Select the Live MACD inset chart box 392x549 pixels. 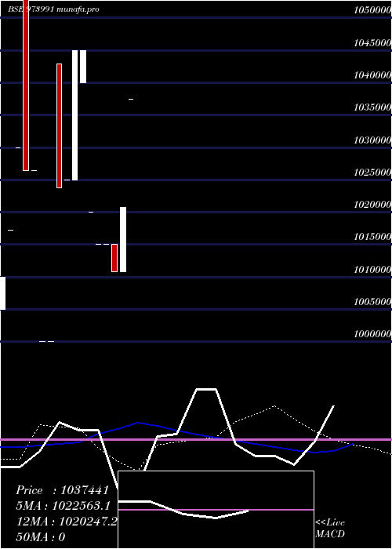[x=216, y=510]
